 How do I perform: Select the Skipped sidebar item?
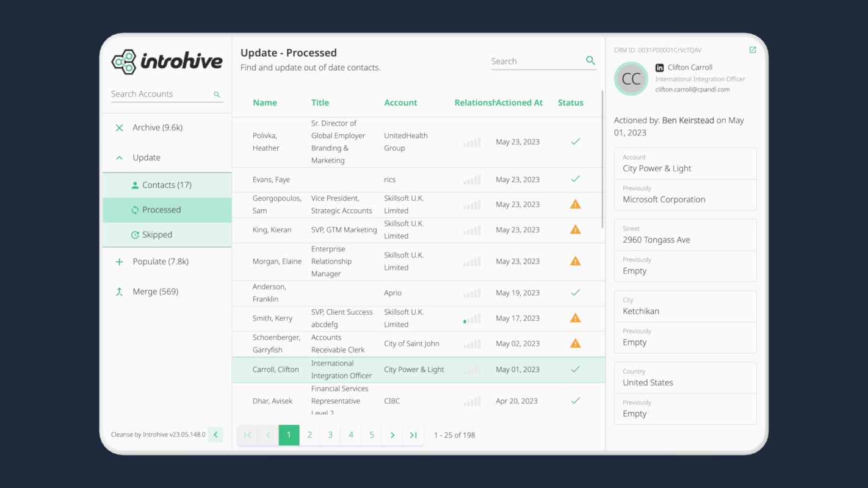(x=167, y=235)
